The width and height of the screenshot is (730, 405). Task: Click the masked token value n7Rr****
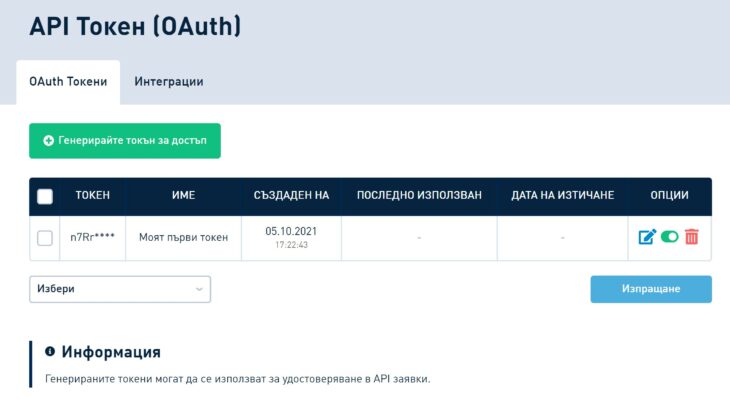[93, 237]
